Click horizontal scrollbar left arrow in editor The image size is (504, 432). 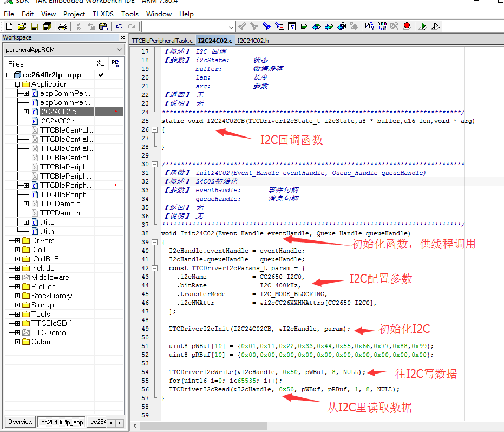pyautogui.click(x=135, y=426)
